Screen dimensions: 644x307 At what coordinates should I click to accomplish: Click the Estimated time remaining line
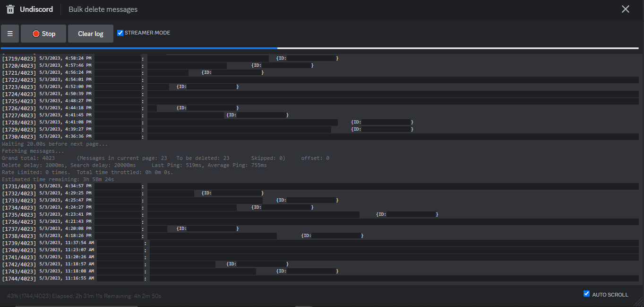(x=58, y=179)
